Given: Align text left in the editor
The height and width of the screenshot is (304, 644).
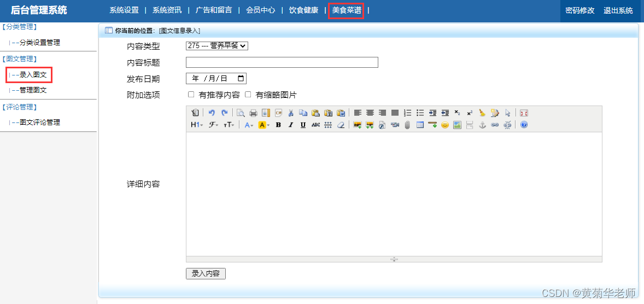Looking at the screenshot, I should coord(358,113).
